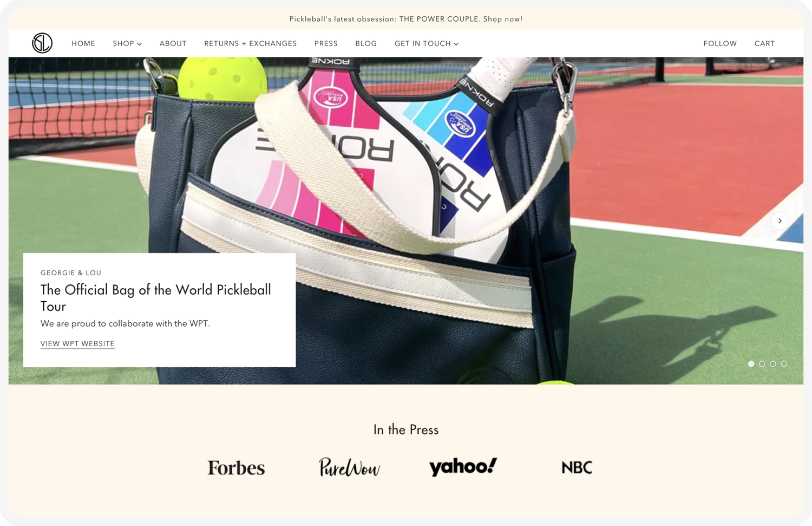Open the Forbes press logo
The image size is (812, 526).
tap(237, 467)
